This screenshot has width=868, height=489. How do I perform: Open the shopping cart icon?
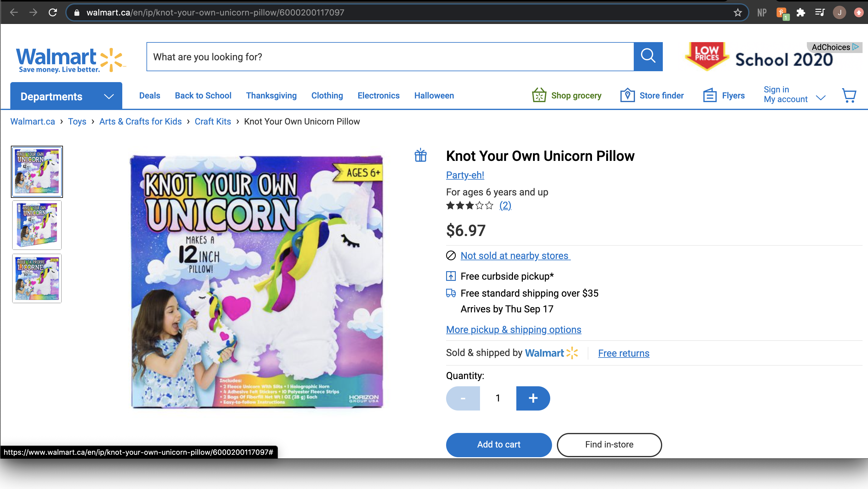848,96
